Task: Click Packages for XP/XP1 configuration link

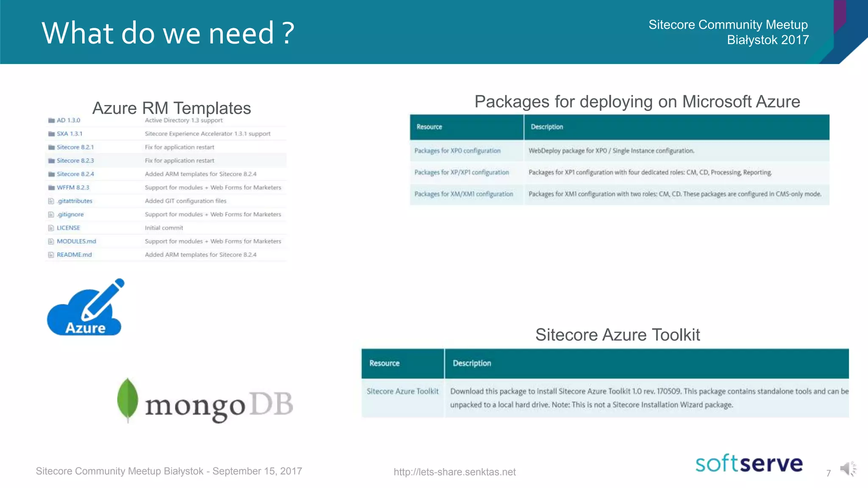Action: pos(462,172)
